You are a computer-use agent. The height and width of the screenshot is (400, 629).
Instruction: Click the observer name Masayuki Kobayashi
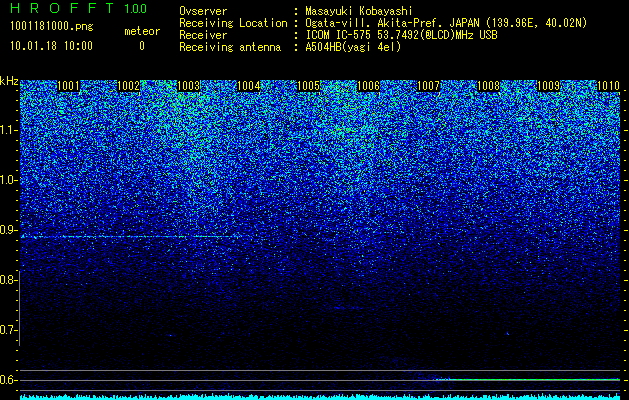coord(359,11)
